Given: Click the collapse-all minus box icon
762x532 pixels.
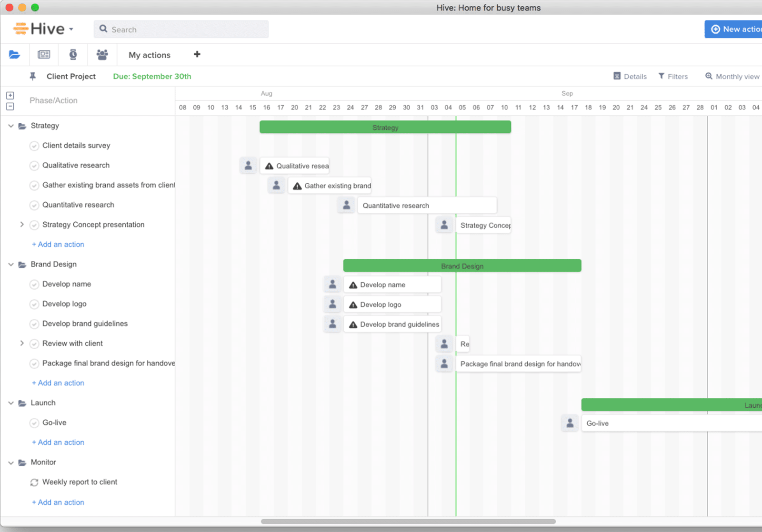Looking at the screenshot, I should (x=10, y=107).
